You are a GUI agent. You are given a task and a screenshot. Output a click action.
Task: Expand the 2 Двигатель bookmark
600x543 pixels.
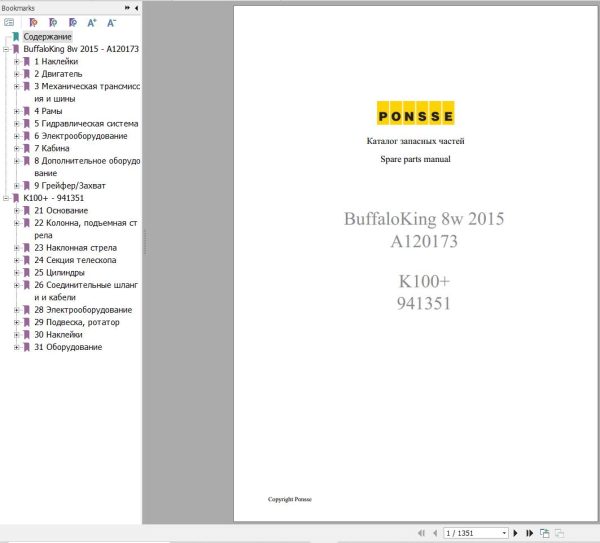coord(16,74)
